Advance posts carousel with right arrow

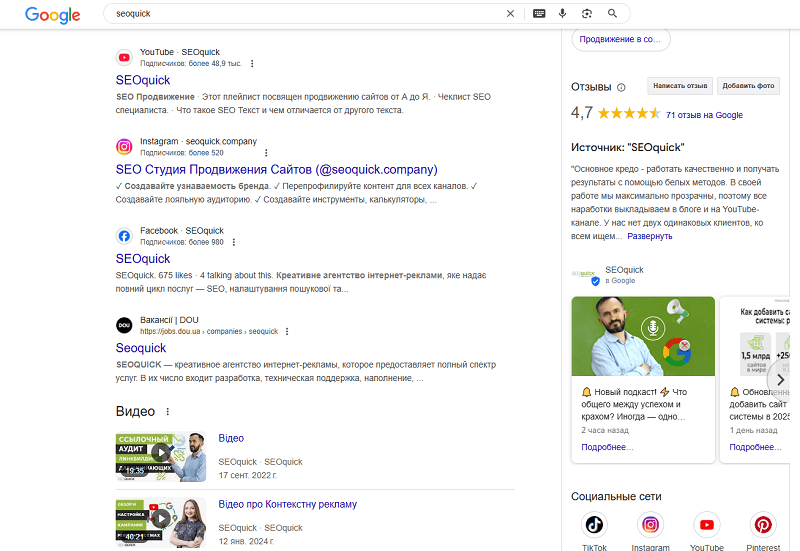(780, 379)
